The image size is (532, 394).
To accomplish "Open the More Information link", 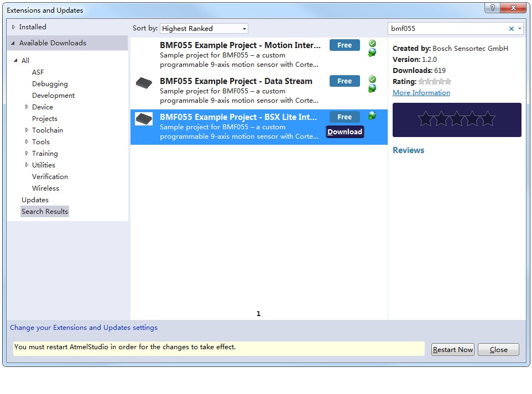I will 421,93.
